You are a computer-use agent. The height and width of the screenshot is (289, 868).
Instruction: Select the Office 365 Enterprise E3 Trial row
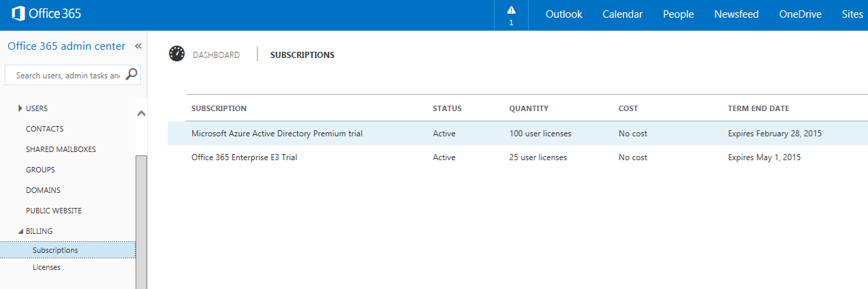coord(518,157)
